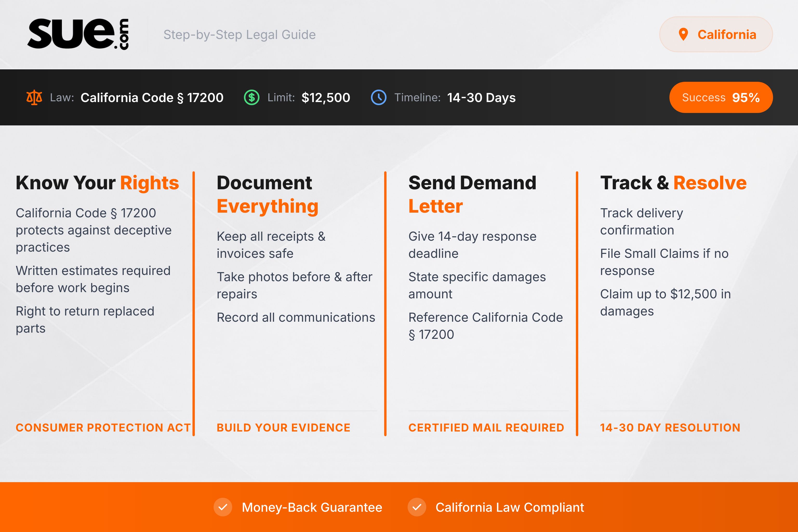
Task: Expand the Know Your Rights section
Action: 97,183
